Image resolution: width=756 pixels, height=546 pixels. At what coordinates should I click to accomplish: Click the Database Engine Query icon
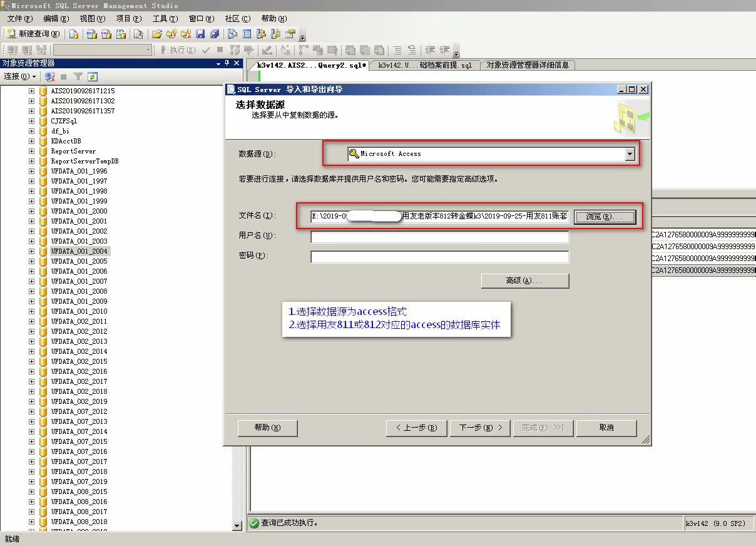coord(74,34)
